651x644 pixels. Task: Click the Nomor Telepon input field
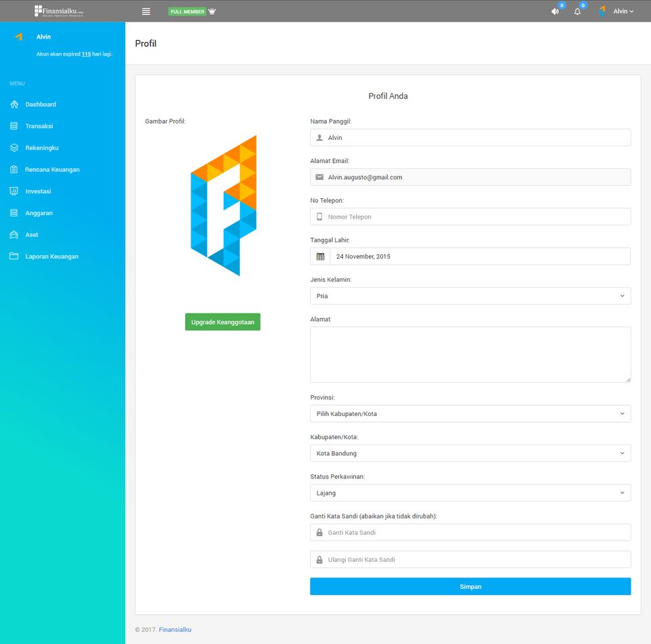[471, 216]
